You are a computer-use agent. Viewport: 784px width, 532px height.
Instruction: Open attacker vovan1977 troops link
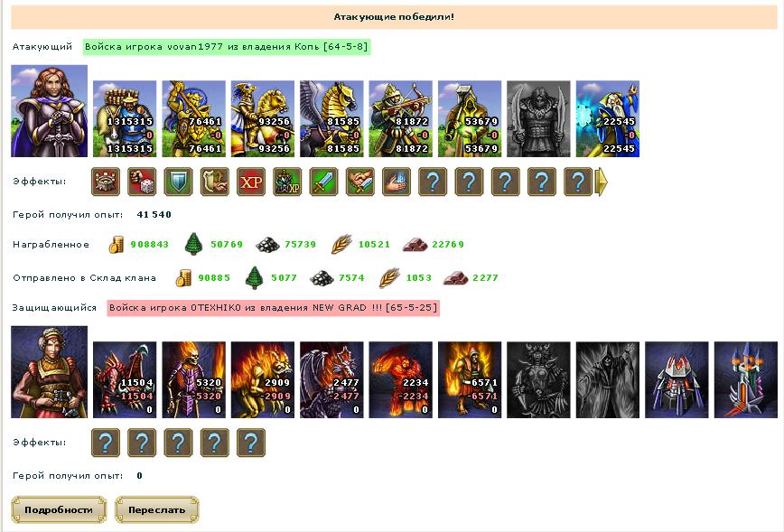(226, 46)
